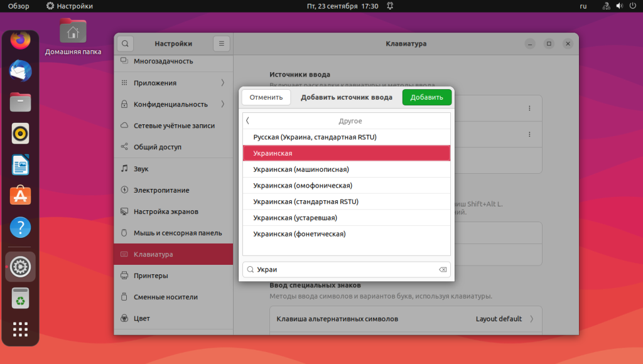Click the green Добавить button
This screenshot has width=643, height=364.
(426, 97)
